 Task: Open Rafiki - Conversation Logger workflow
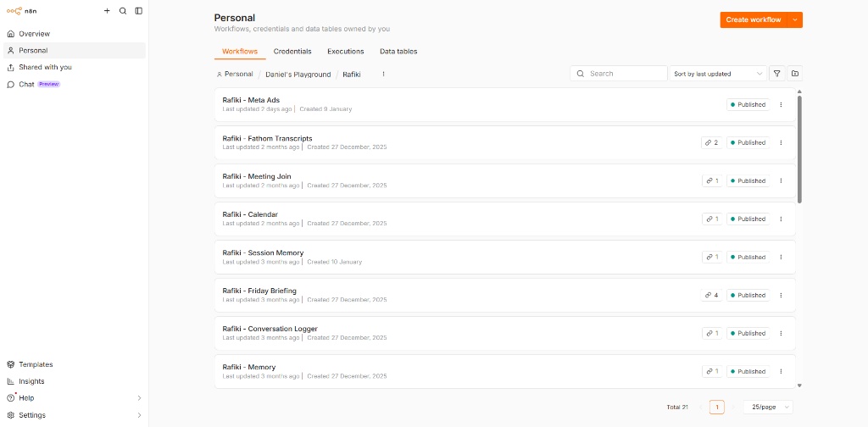click(505, 334)
